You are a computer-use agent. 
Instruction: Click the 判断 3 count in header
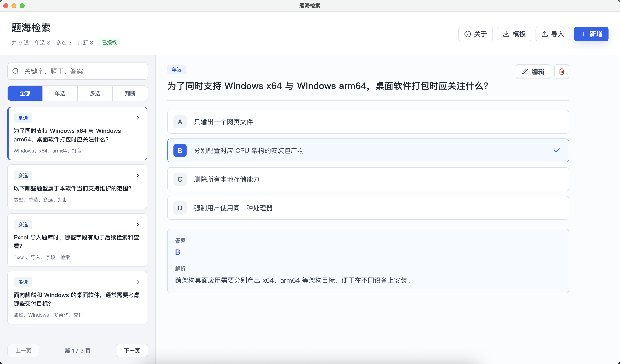pos(85,43)
